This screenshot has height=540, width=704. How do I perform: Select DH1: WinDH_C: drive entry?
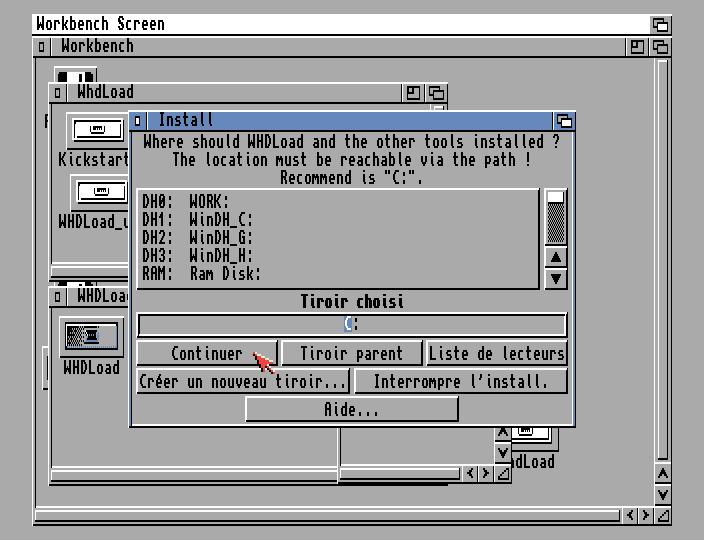coord(338,220)
